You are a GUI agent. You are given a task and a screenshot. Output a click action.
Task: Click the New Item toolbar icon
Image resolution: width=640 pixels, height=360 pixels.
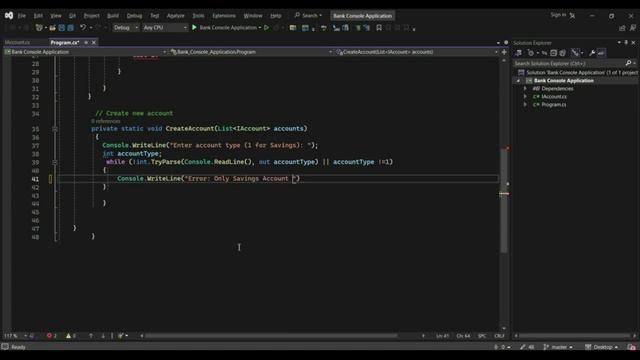coord(39,28)
